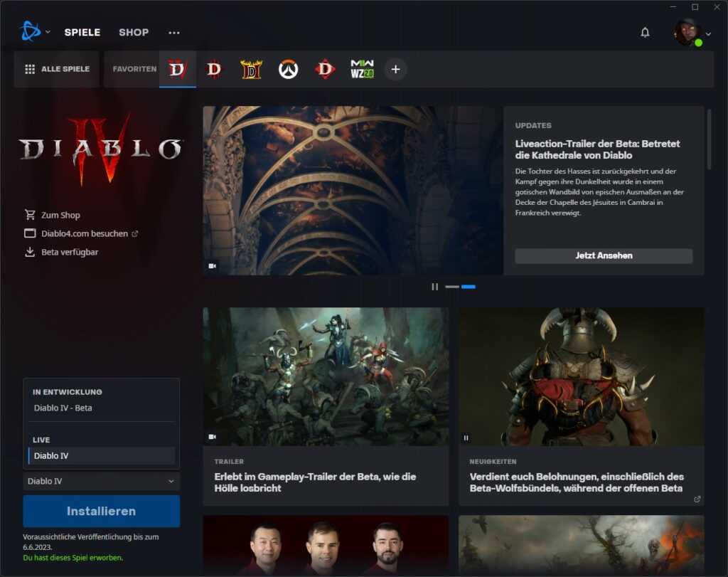Viewport: 728px width, 577px height.
Task: Pause the animated horned armor preview
Action: (466, 438)
